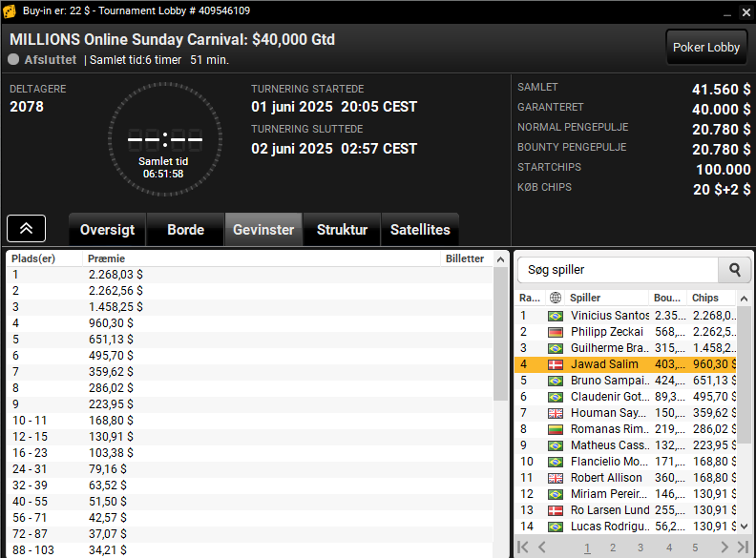Click scroll down arrow in player list

pos(744,527)
